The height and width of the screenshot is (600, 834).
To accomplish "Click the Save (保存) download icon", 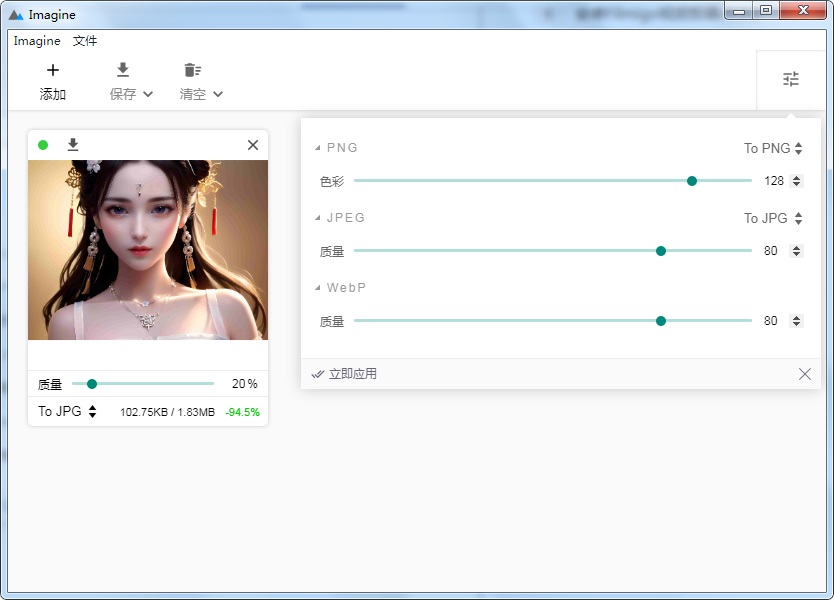I will (123, 70).
